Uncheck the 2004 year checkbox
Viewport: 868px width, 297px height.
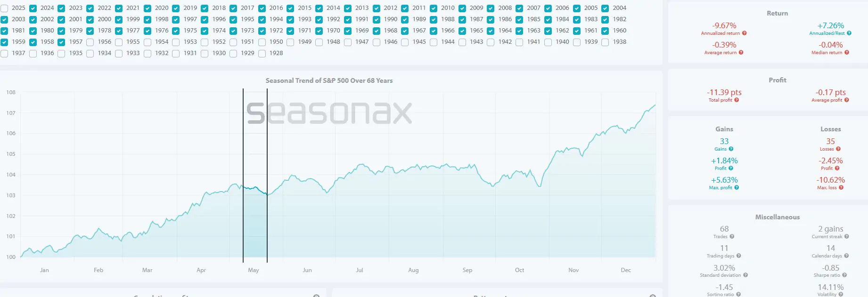(605, 8)
